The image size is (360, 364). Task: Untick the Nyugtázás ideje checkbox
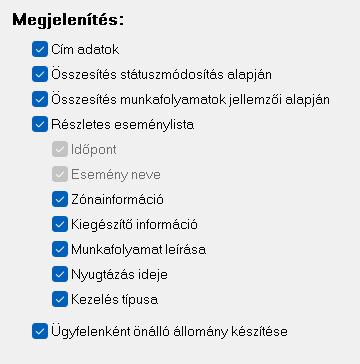(x=60, y=274)
